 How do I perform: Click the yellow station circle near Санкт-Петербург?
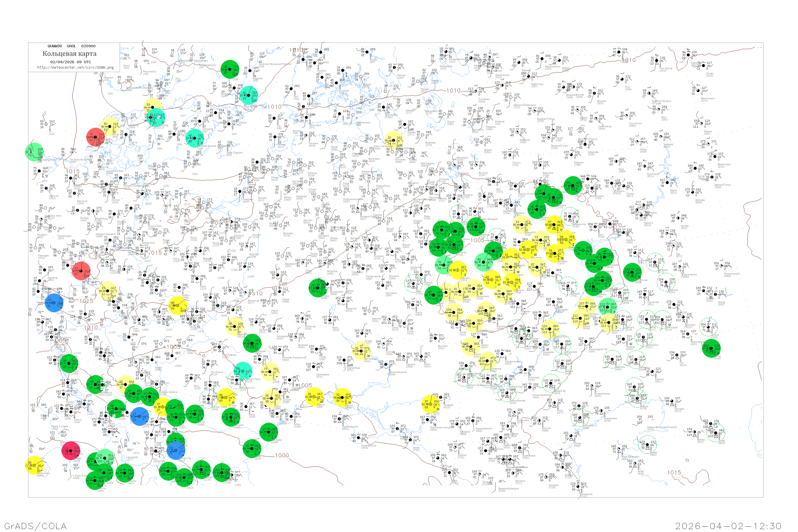tap(394, 140)
